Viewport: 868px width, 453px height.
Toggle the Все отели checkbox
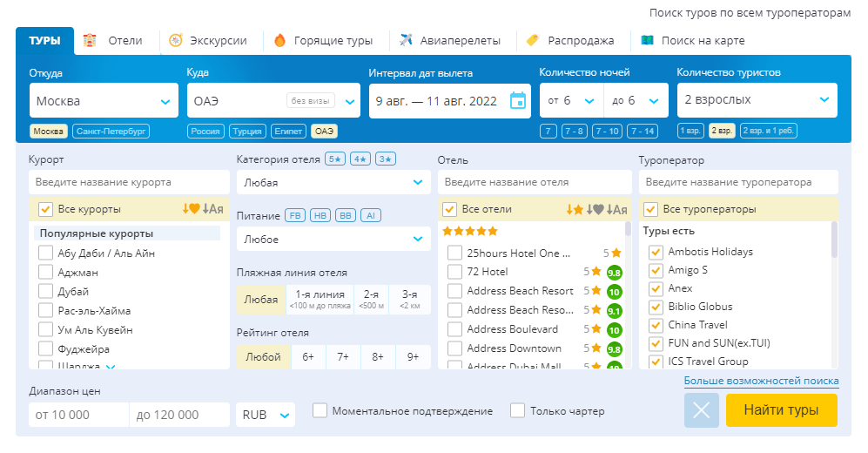click(449, 209)
